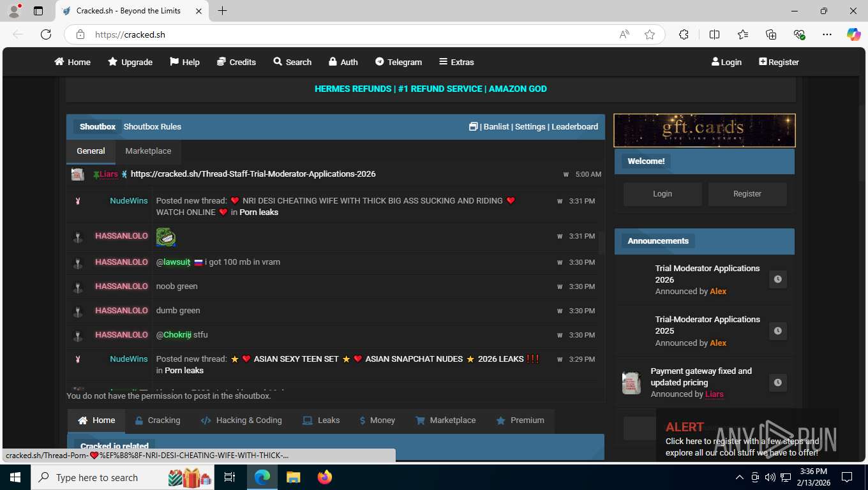Open Copilot sidebar icon
The image size is (868, 490).
[x=854, y=34]
